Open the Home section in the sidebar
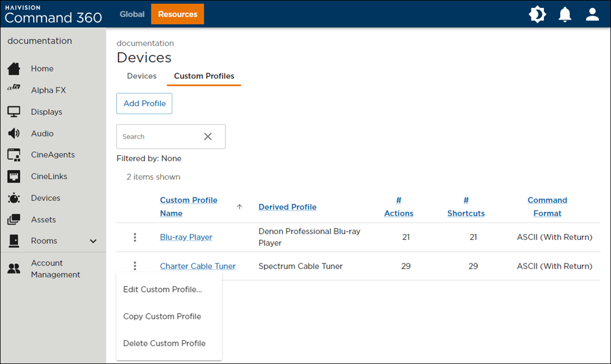This screenshot has height=364, width=611. 43,68
